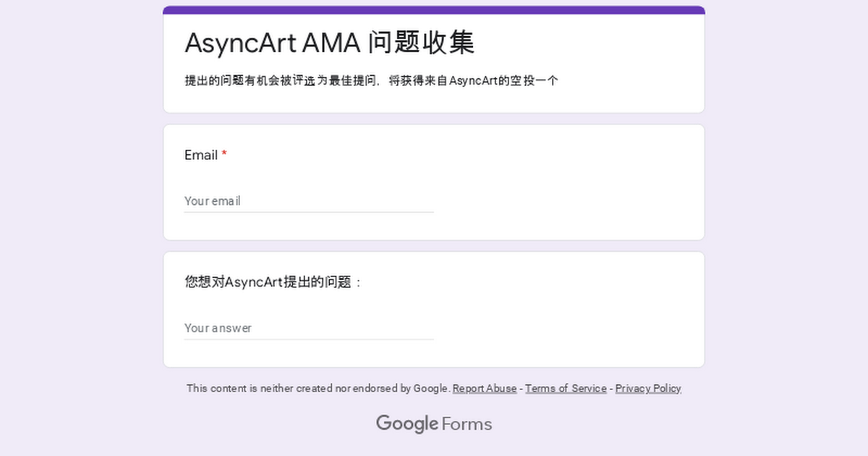Open the Terms of Service link

point(566,389)
